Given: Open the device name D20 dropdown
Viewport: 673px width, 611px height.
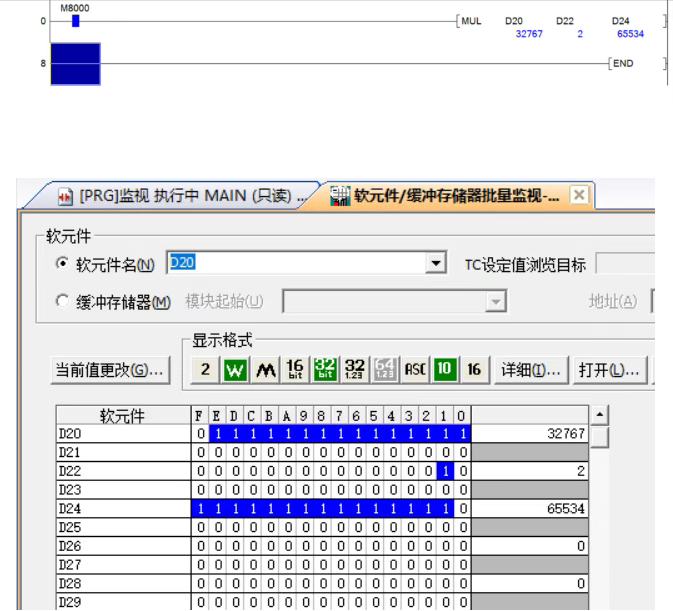Looking at the screenshot, I should [433, 264].
